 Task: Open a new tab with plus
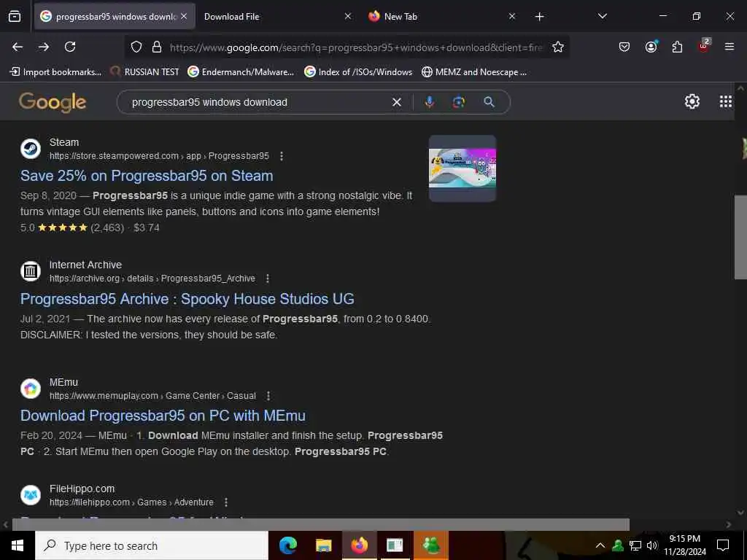[x=539, y=17]
